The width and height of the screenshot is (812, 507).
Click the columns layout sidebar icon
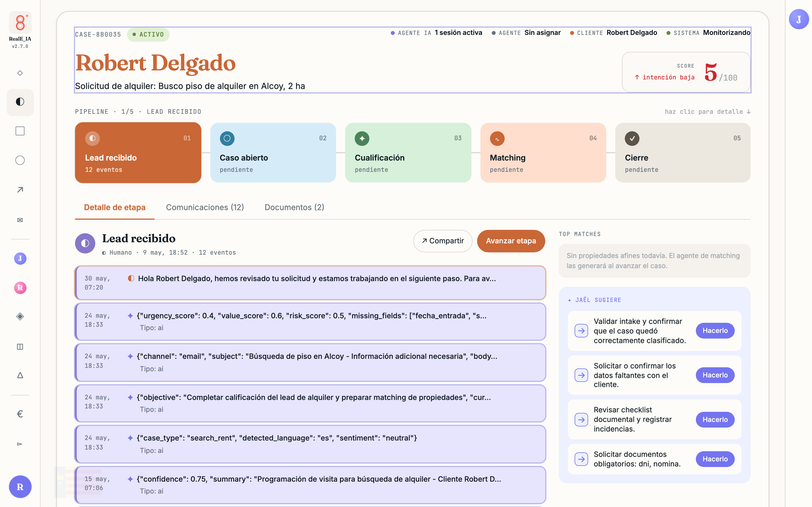20,347
